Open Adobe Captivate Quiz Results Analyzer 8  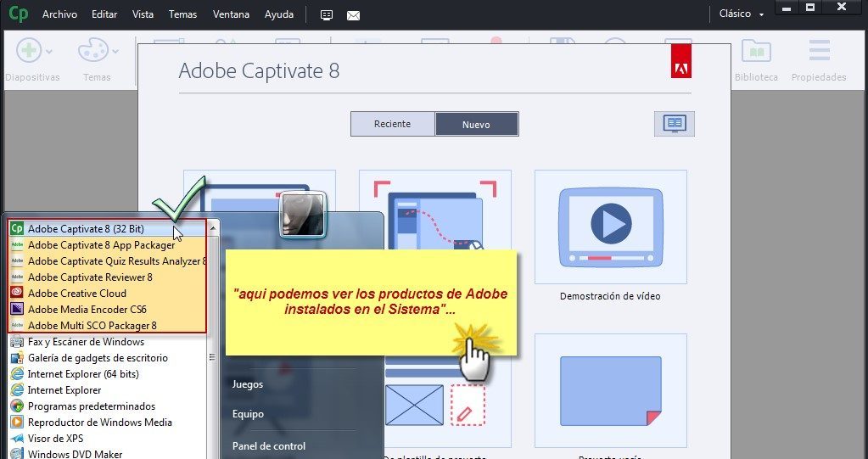[x=108, y=260]
